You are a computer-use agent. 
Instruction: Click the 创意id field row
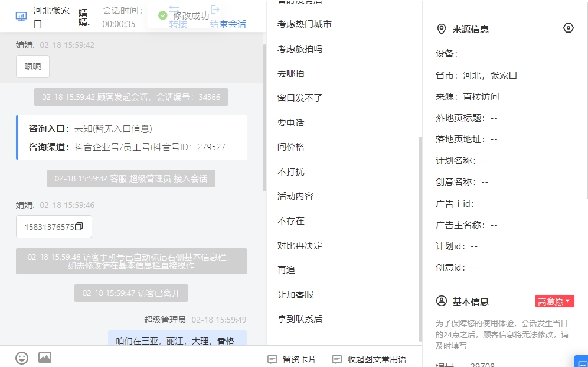[x=457, y=268]
